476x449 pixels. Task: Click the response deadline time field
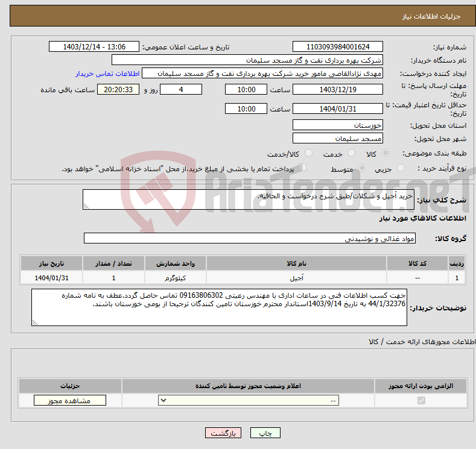coord(246,89)
